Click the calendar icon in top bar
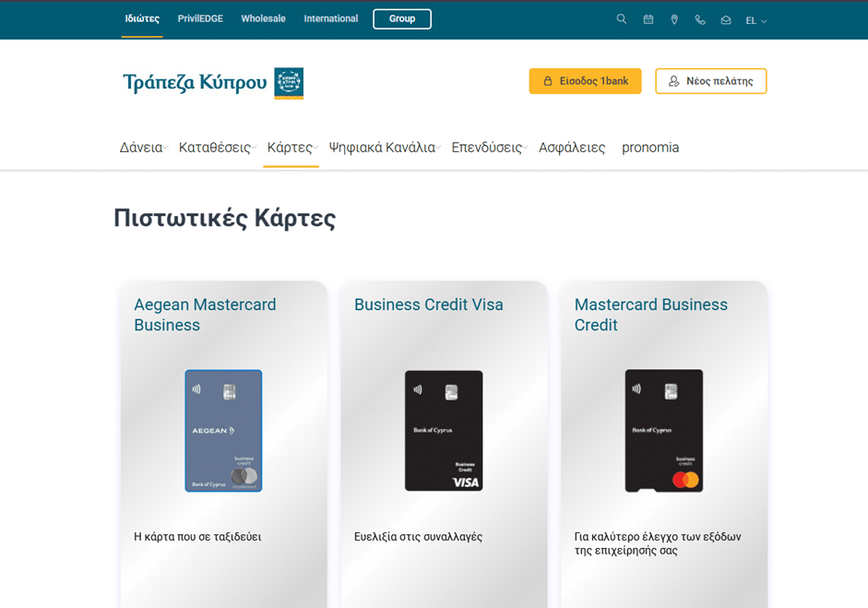This screenshot has height=608, width=868. (x=648, y=19)
